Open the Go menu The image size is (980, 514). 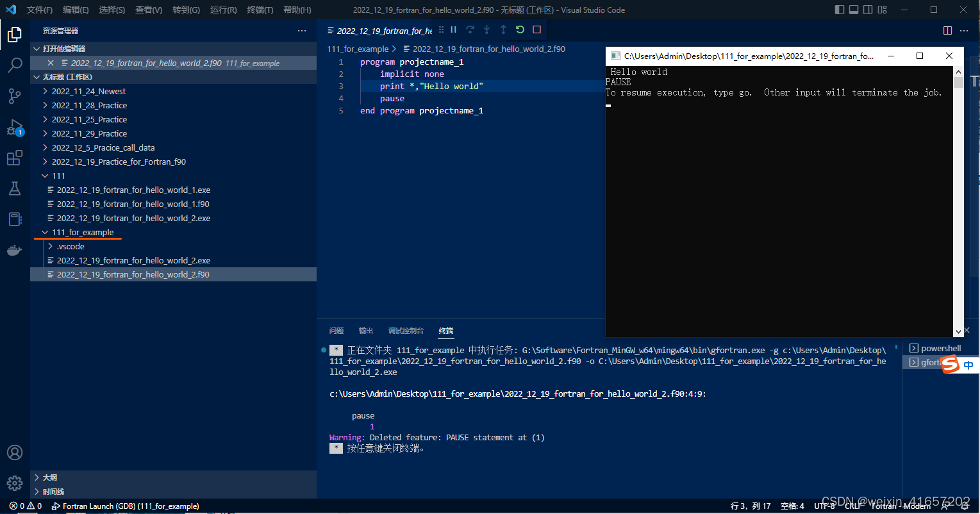tap(186, 10)
